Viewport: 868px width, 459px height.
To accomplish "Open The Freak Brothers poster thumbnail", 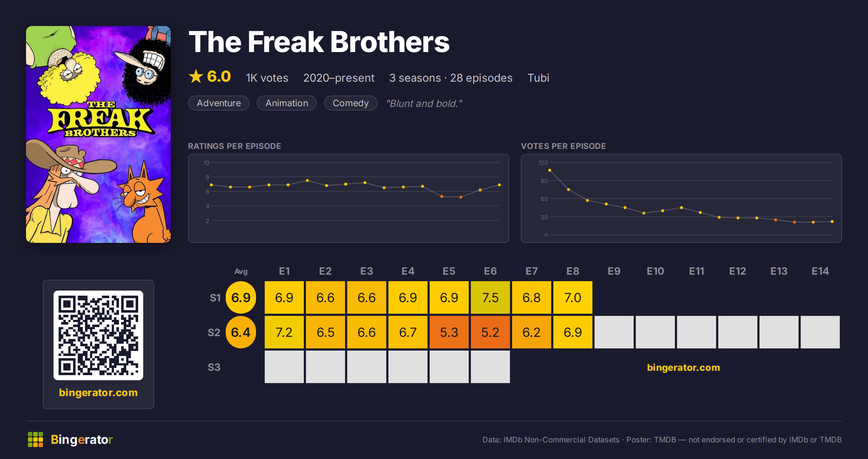I will click(98, 134).
